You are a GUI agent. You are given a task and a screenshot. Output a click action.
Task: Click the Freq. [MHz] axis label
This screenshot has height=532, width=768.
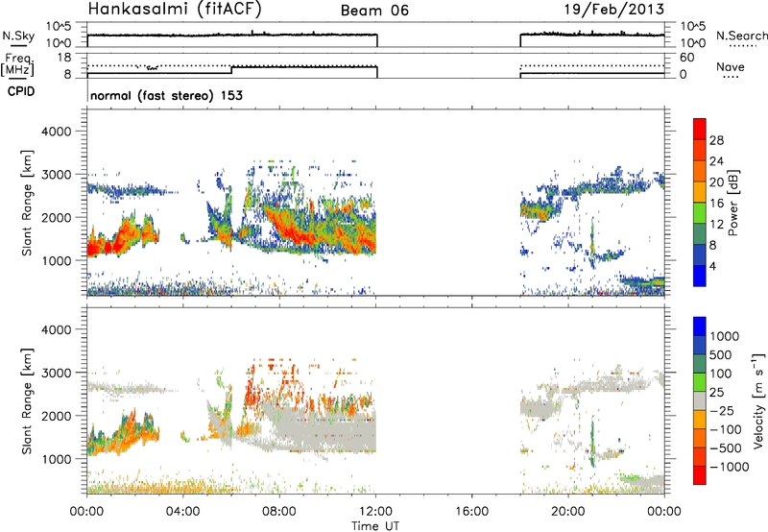click(x=19, y=64)
